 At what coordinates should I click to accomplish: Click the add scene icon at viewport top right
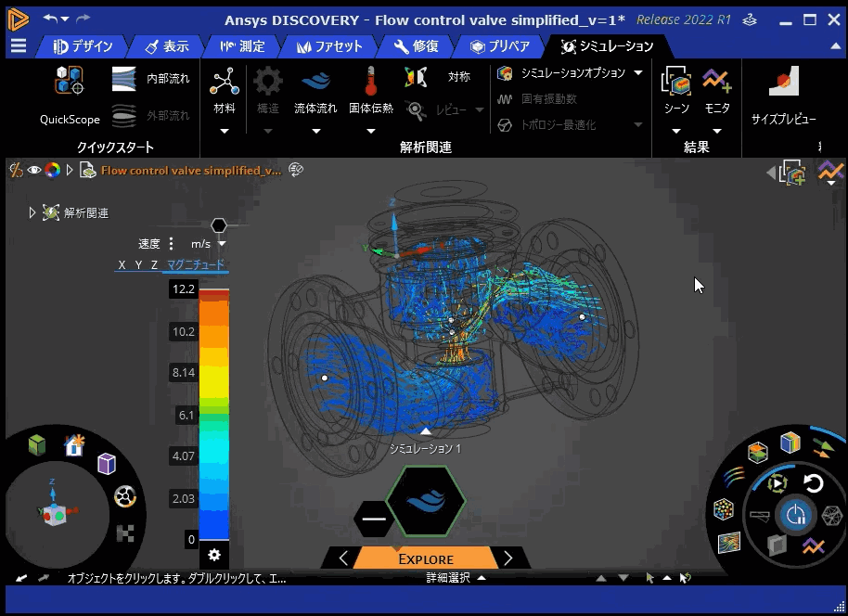pyautogui.click(x=792, y=173)
